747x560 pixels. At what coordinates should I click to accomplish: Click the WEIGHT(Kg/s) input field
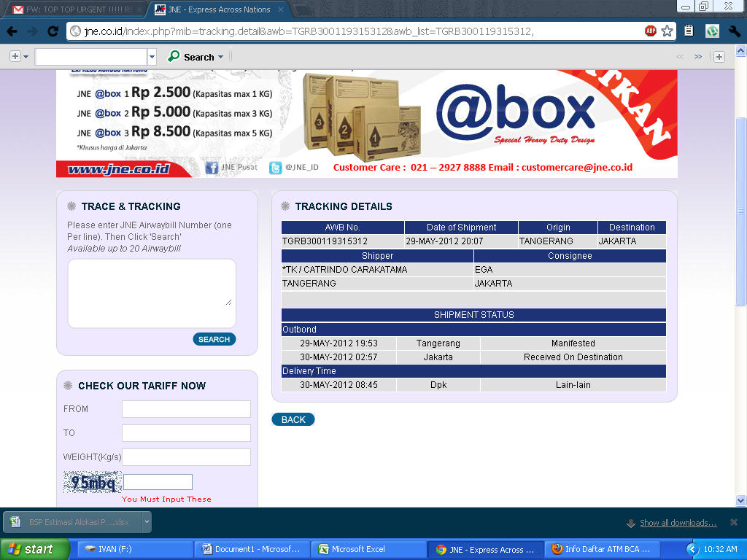click(x=186, y=457)
